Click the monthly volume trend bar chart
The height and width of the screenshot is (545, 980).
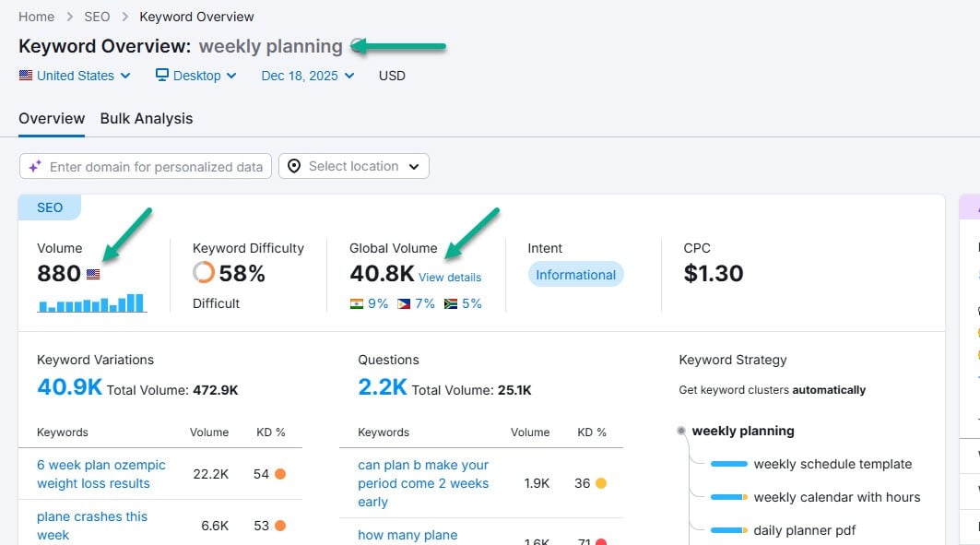click(92, 302)
